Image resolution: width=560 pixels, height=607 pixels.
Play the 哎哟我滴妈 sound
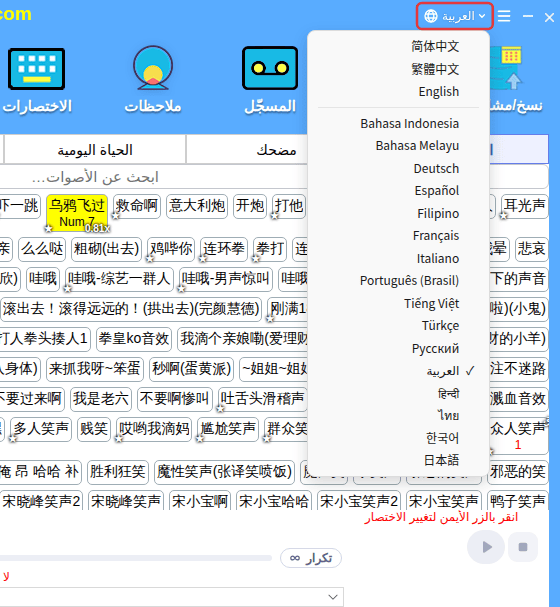point(154,430)
